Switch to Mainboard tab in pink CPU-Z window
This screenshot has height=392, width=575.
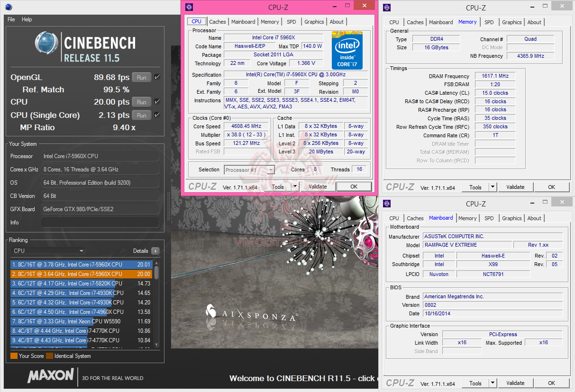243,22
